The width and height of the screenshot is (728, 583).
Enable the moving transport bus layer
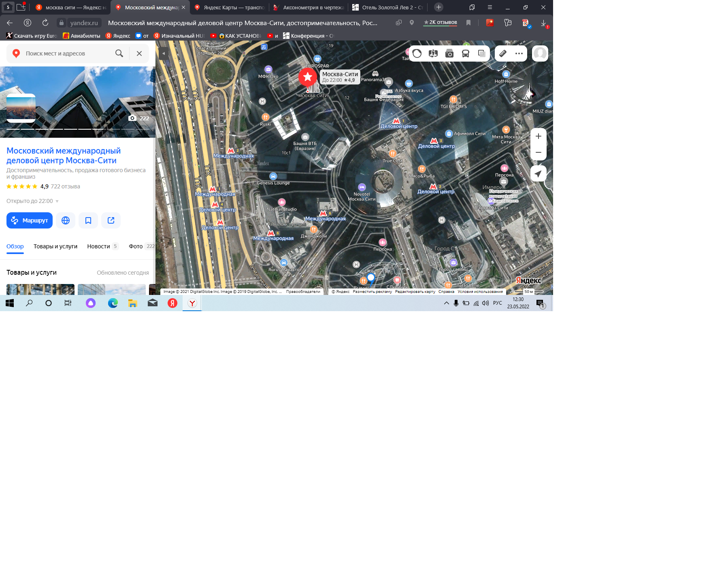(466, 53)
